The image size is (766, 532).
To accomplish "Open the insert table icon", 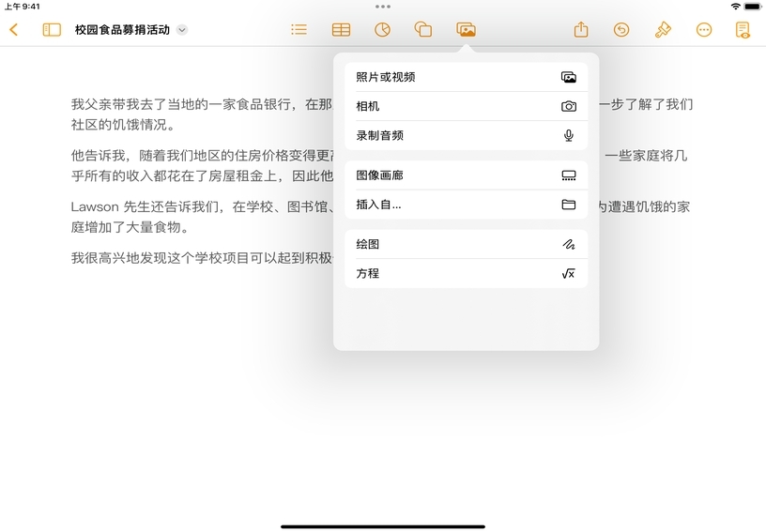I will (341, 30).
